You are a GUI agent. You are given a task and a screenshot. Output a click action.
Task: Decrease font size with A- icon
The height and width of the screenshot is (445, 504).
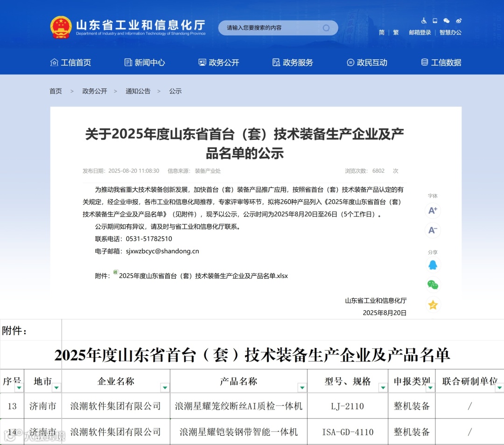433,230
